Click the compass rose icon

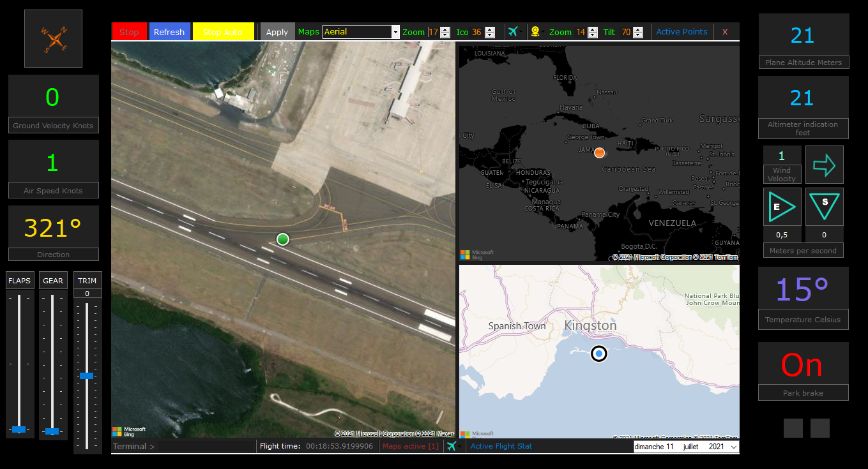pyautogui.click(x=54, y=39)
